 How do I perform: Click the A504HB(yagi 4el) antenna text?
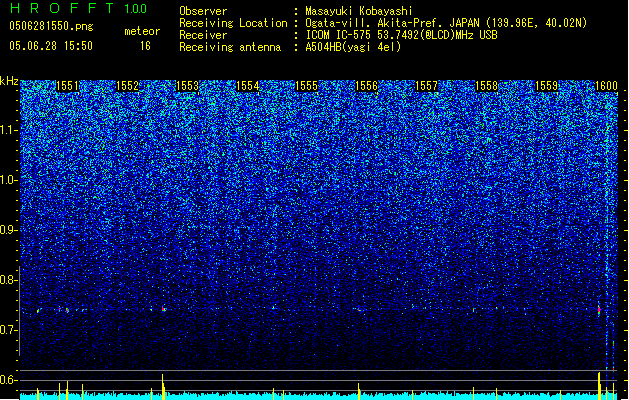353,47
